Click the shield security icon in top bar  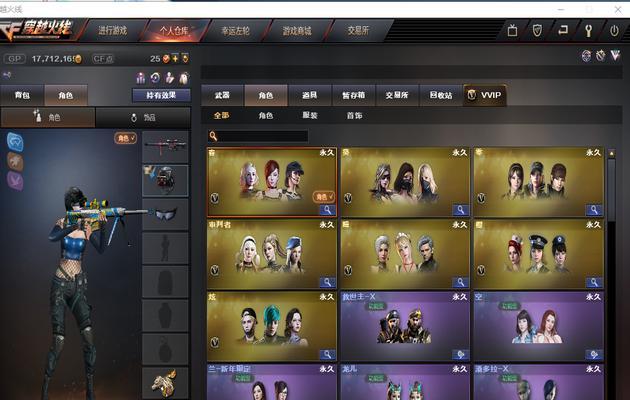(537, 31)
